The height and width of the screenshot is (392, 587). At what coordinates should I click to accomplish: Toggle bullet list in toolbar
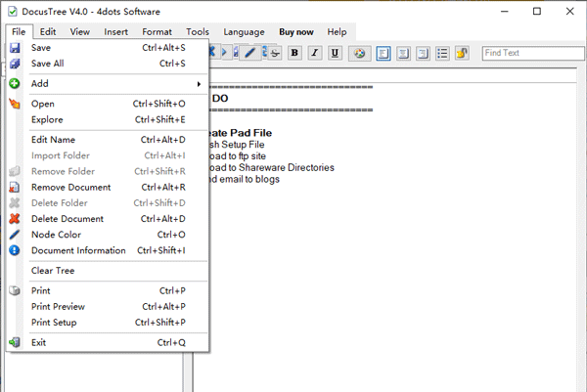click(442, 53)
